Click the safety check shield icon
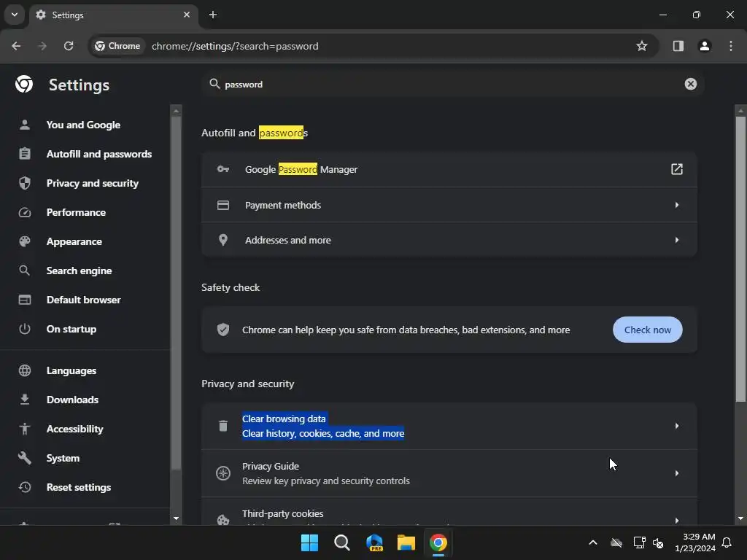The height and width of the screenshot is (560, 747). click(223, 330)
